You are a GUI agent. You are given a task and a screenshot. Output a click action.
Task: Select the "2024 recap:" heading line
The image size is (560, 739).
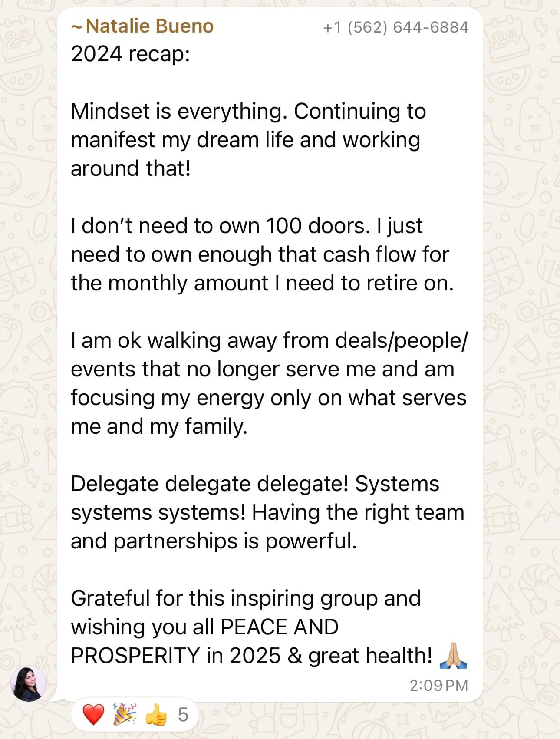point(130,54)
